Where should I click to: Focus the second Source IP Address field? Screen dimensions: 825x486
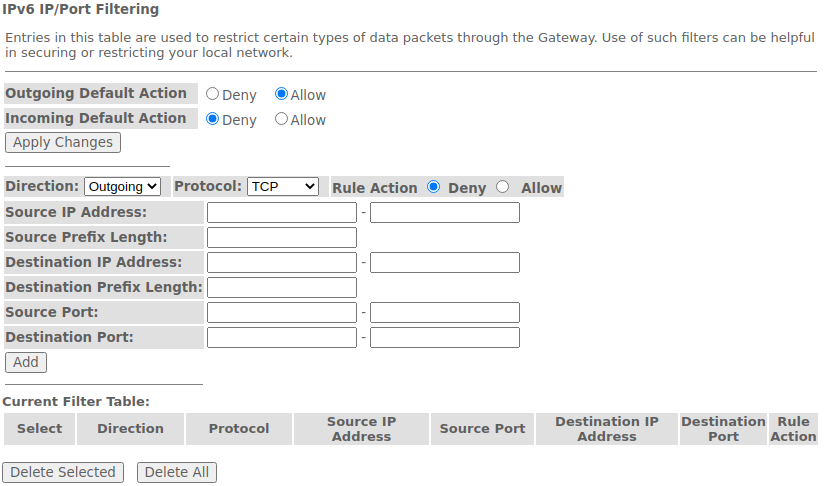pyautogui.click(x=445, y=212)
